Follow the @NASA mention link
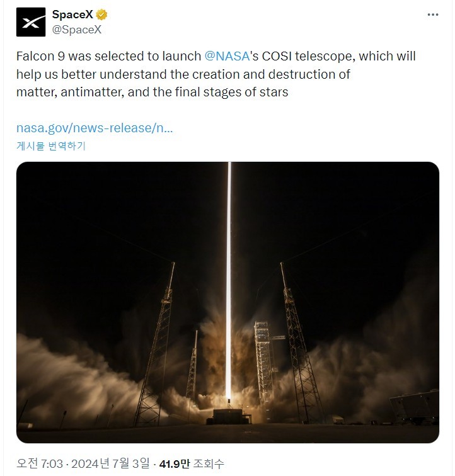Screen dimensions: 455x476 click(227, 56)
